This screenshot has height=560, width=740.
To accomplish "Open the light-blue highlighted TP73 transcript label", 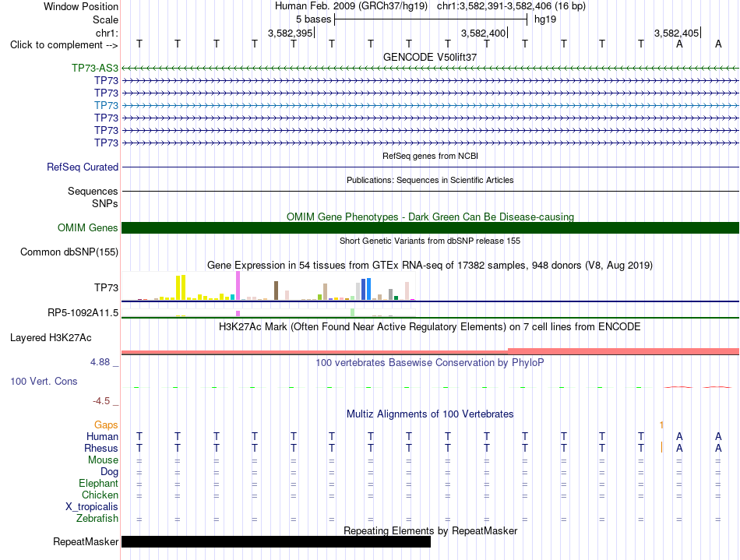I will (x=106, y=105).
